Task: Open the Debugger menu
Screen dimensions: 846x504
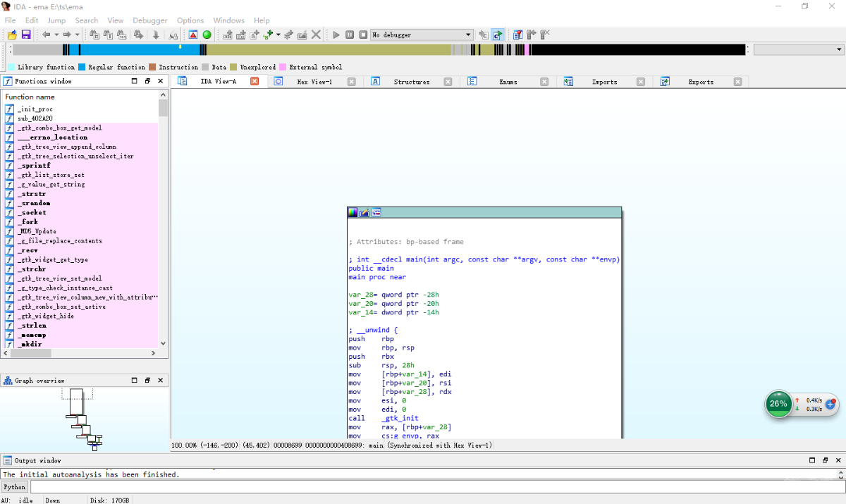Action: (150, 20)
